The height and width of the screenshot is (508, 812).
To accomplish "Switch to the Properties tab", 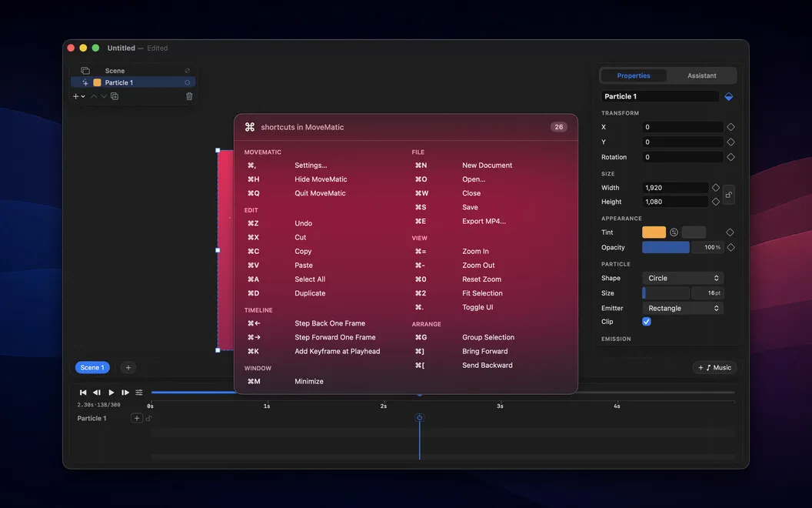I will [634, 75].
